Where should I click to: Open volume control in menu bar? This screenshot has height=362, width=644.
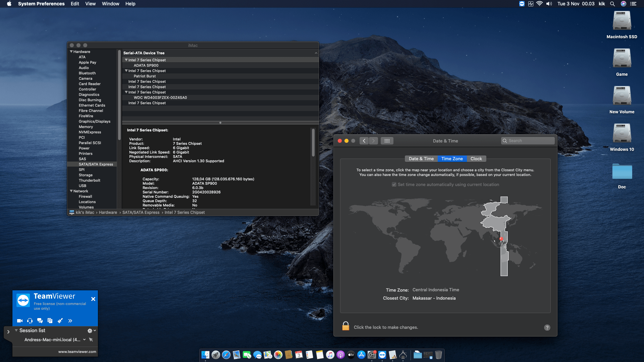[549, 4]
